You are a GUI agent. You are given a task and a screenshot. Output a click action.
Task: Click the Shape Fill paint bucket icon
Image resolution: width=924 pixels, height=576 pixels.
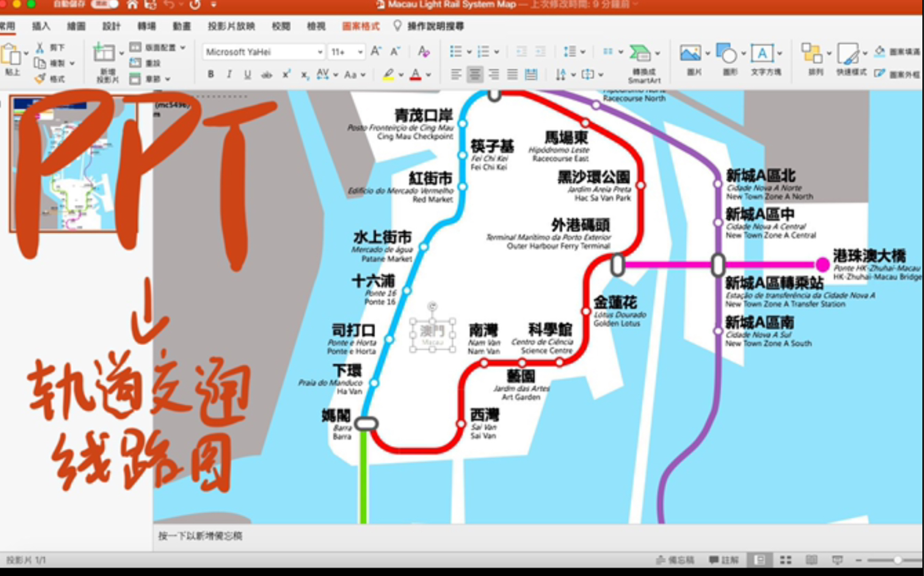coord(880,51)
